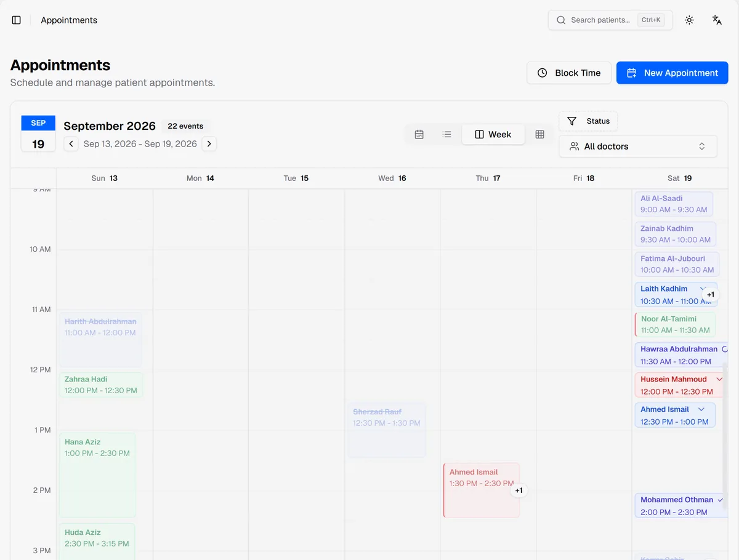
Task: Open the +1 overflow on Thursday's Ahmed Ismail
Action: point(519,490)
